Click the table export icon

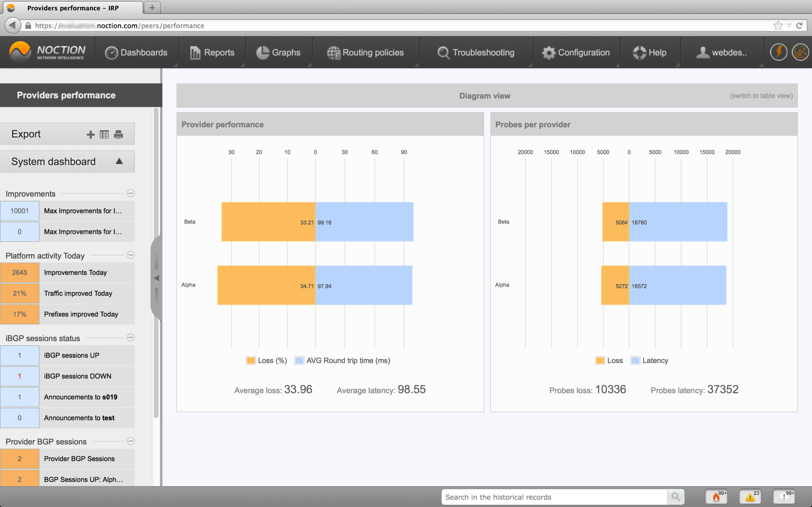104,134
